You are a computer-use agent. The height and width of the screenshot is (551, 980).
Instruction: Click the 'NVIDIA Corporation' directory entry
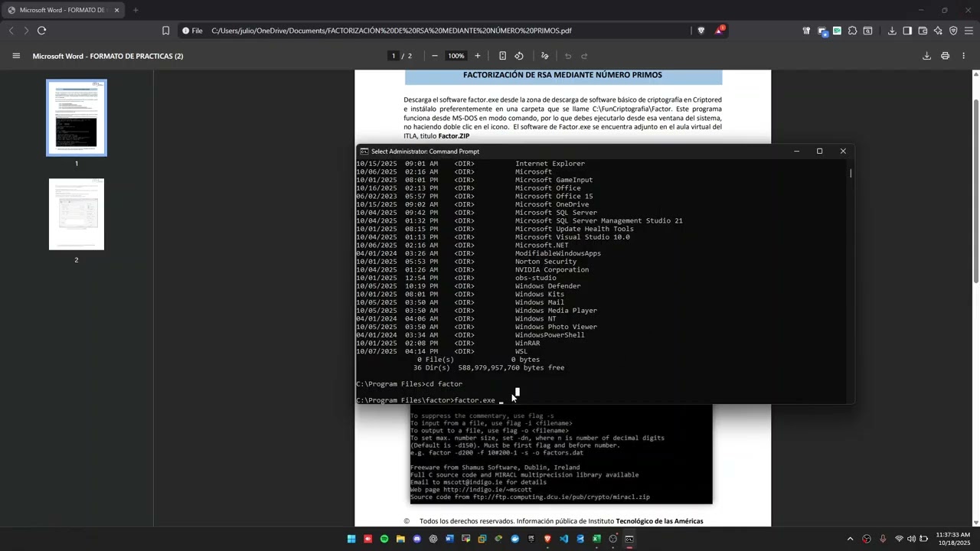tap(552, 269)
